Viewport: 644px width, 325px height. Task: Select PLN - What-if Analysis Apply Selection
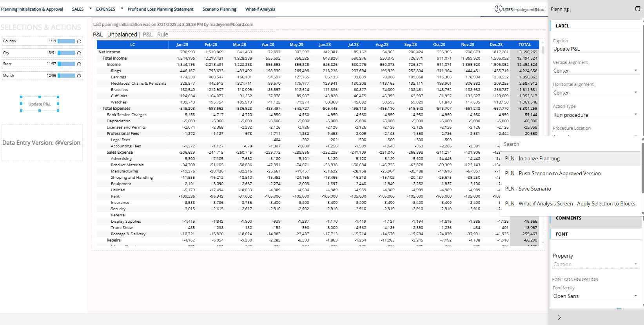(570, 203)
